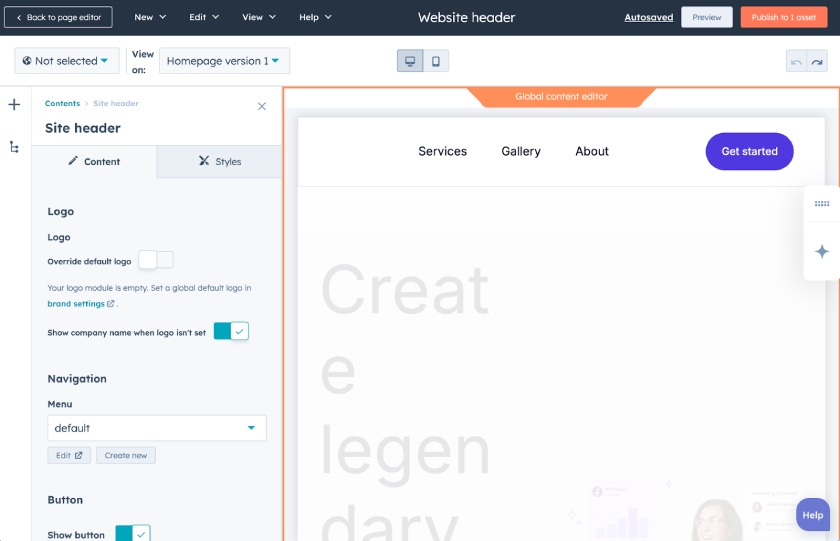Click the Autosaved link
The height and width of the screenshot is (541, 840).
click(x=649, y=17)
